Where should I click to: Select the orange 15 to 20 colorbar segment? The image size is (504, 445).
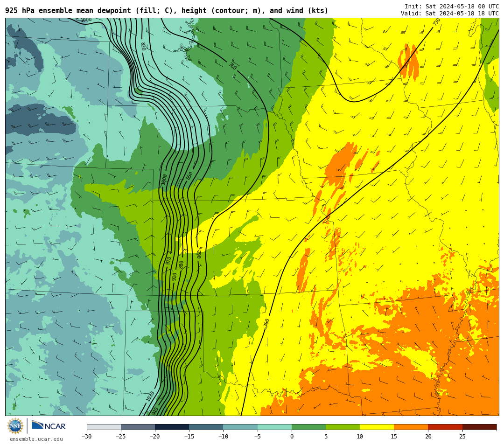(411, 427)
